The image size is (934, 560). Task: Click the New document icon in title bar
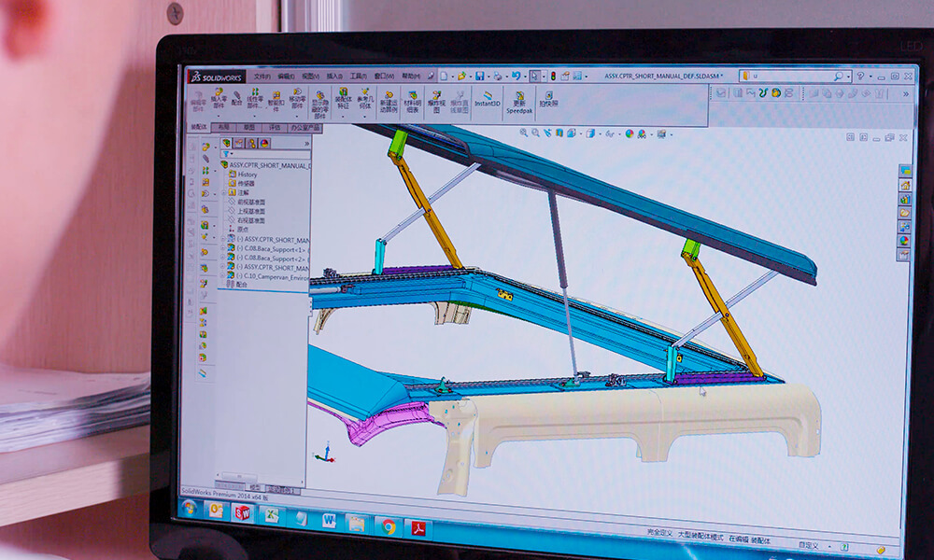(445, 77)
